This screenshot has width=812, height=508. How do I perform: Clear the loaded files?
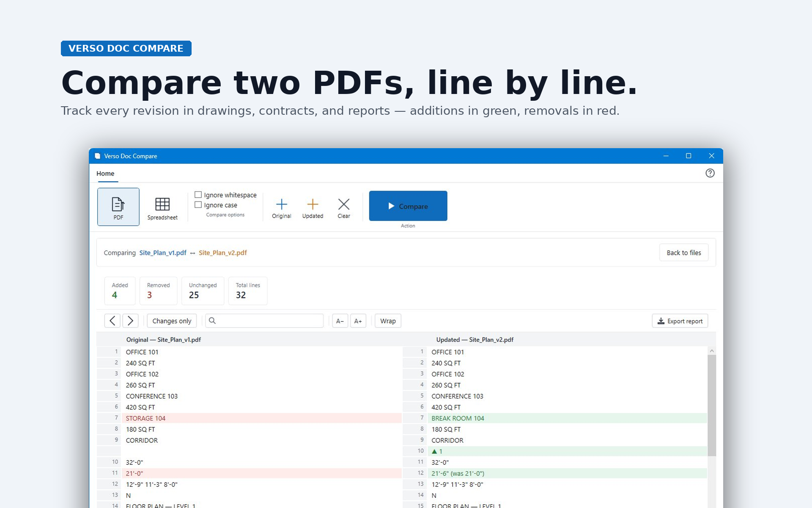click(x=344, y=208)
